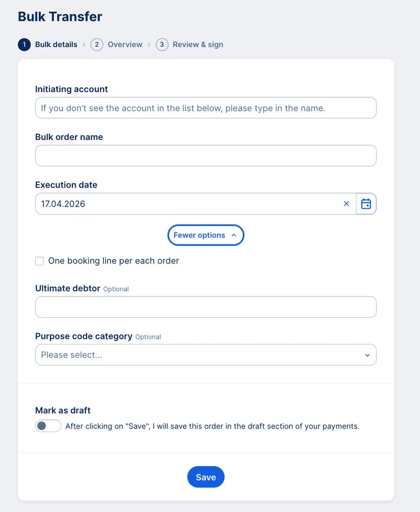Screen dimensions: 420x512
Task: Toggle the Mark as draft switch
Action: click(48, 426)
